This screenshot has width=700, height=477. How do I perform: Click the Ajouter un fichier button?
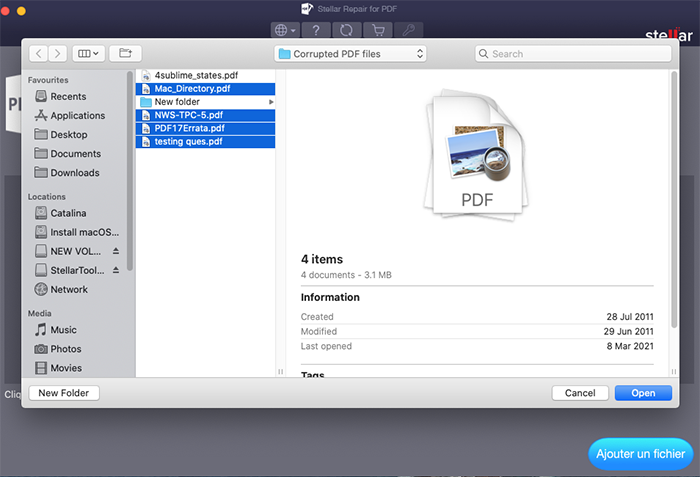pyautogui.click(x=641, y=454)
